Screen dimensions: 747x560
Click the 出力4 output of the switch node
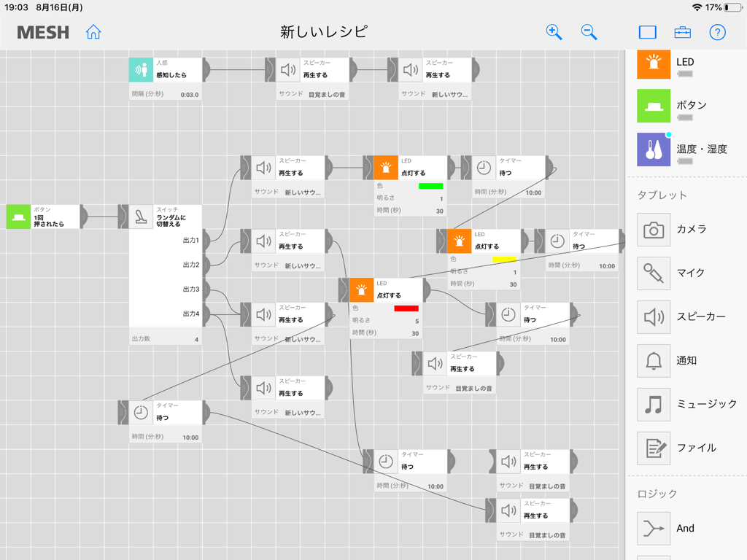(206, 314)
